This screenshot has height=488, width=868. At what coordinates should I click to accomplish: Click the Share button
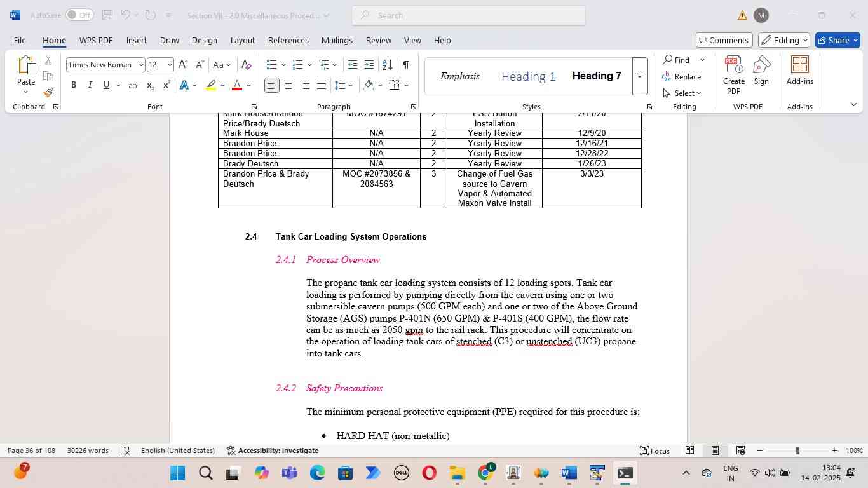(x=837, y=40)
